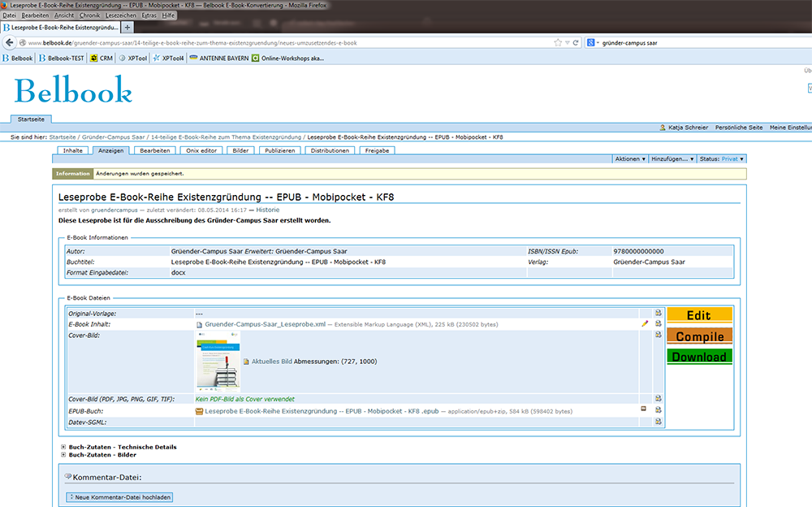The width and height of the screenshot is (812, 507).
Task: Click the brown book icon in the EPUB-Buch row
Action: click(644, 409)
